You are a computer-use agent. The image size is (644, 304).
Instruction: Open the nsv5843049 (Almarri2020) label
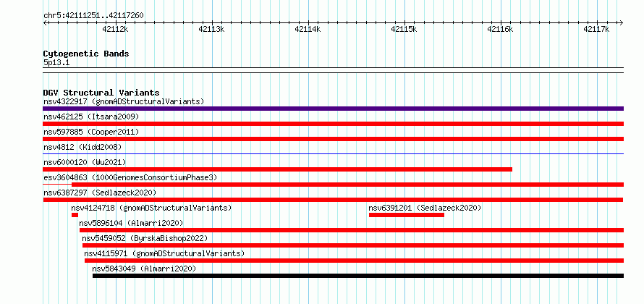point(144,269)
